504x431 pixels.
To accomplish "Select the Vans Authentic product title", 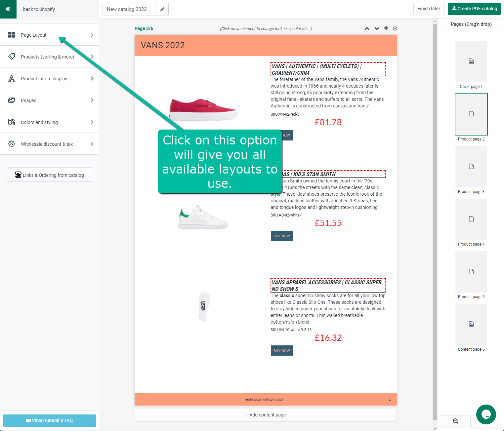I will pyautogui.click(x=328, y=69).
